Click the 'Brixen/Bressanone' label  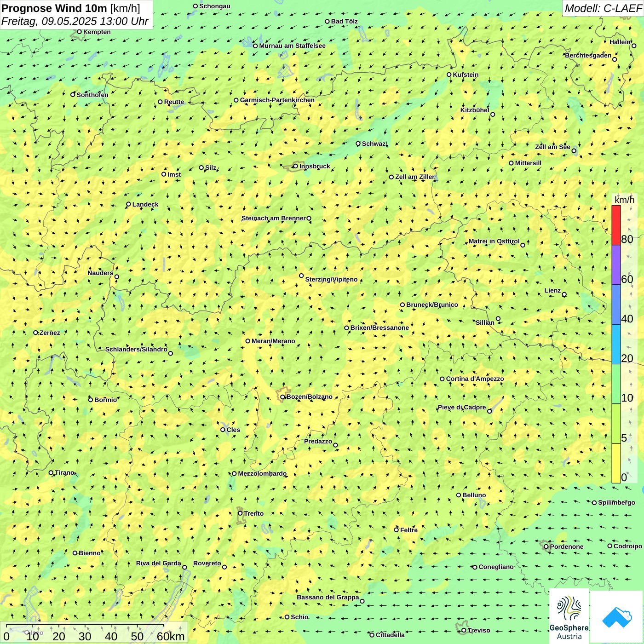point(379,328)
